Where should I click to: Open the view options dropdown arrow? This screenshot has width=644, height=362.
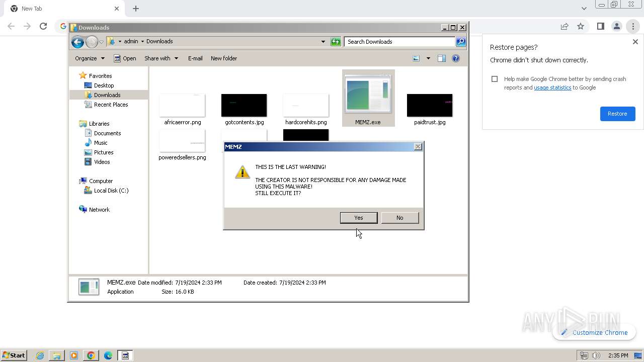pyautogui.click(x=428, y=58)
